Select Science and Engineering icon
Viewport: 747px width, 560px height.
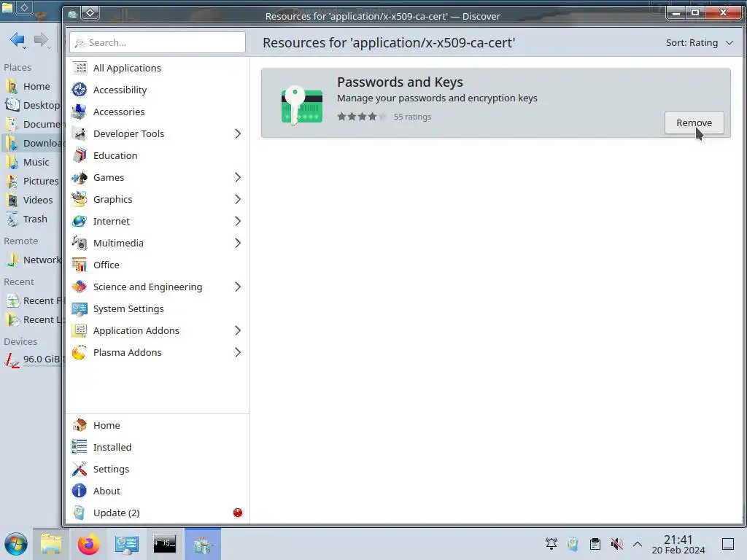coord(79,287)
